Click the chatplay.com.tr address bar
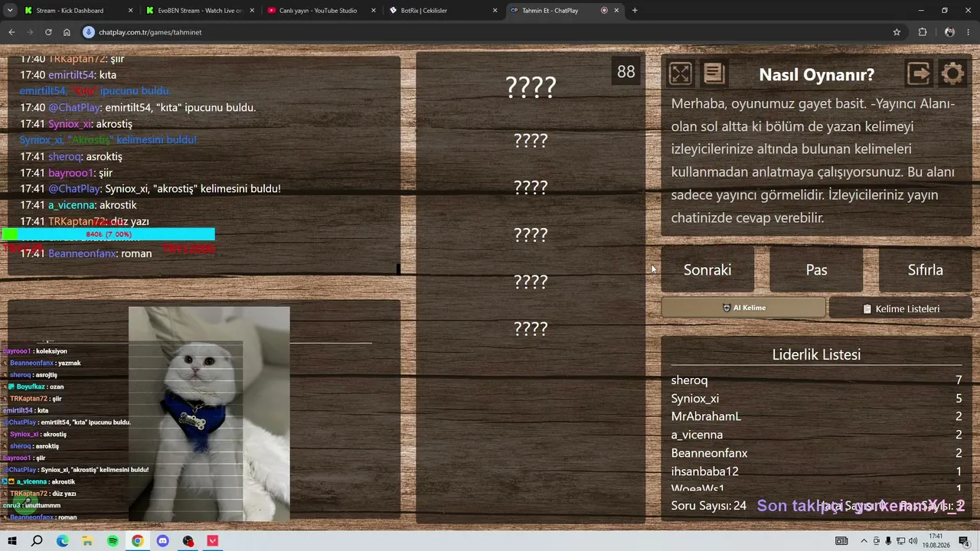This screenshot has width=980, height=551. pyautogui.click(x=490, y=32)
